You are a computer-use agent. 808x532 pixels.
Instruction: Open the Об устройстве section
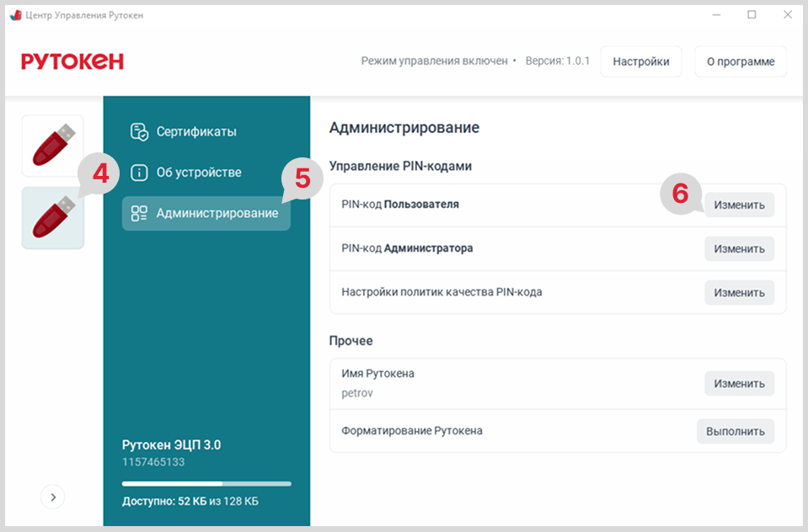(198, 173)
